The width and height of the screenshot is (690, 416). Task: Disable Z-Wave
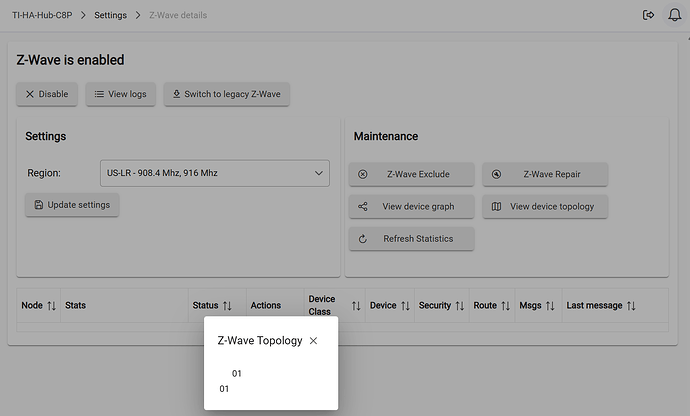(47, 94)
